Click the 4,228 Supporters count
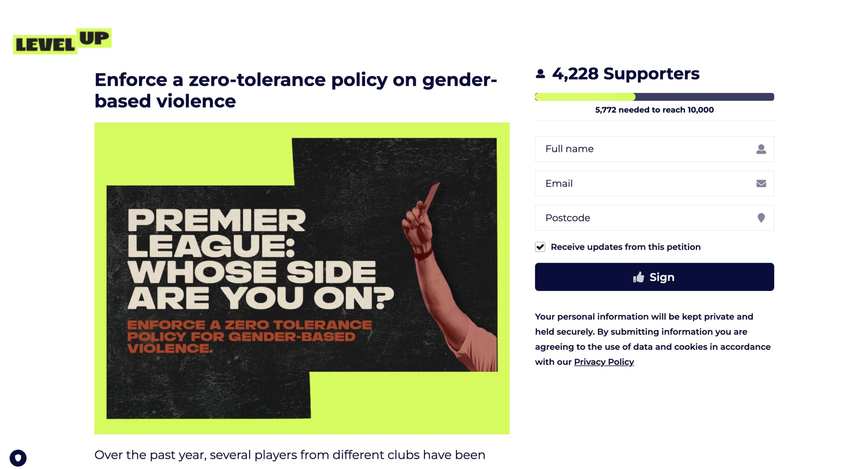Viewport: 868px width, 469px height. pyautogui.click(x=625, y=74)
